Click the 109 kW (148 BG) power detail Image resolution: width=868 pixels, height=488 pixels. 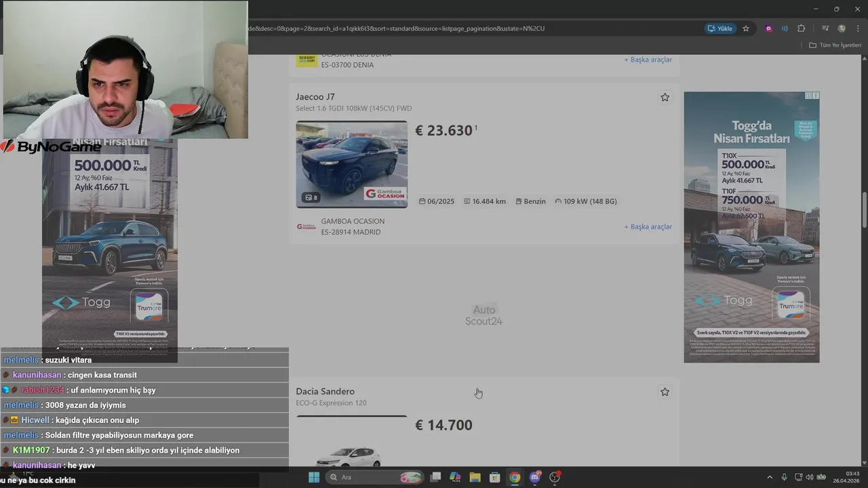(586, 201)
